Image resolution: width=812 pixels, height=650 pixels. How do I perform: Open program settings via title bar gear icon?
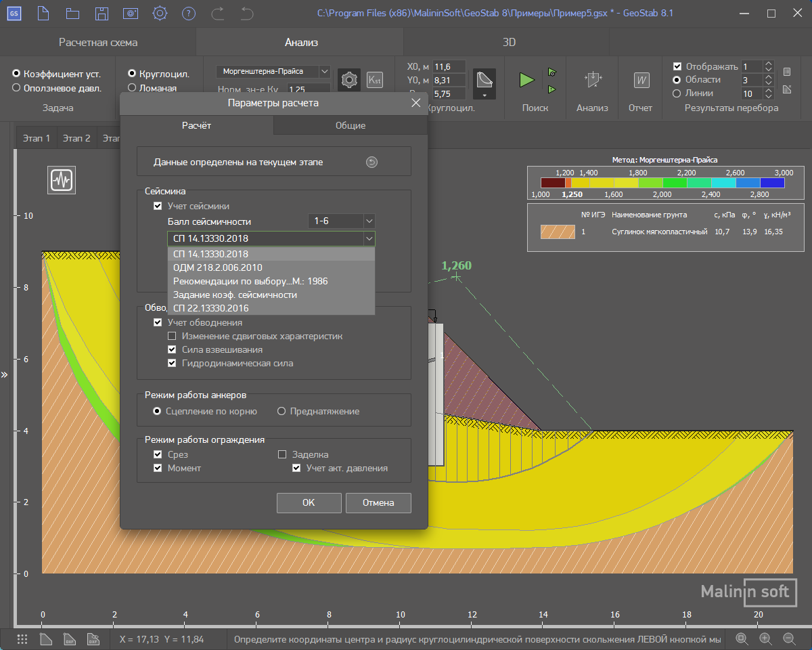[160, 13]
